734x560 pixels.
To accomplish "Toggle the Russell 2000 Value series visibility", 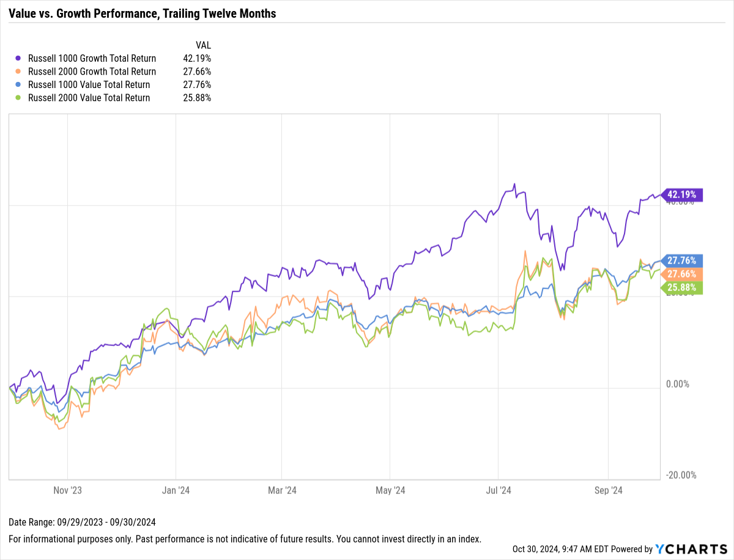I will [x=92, y=98].
